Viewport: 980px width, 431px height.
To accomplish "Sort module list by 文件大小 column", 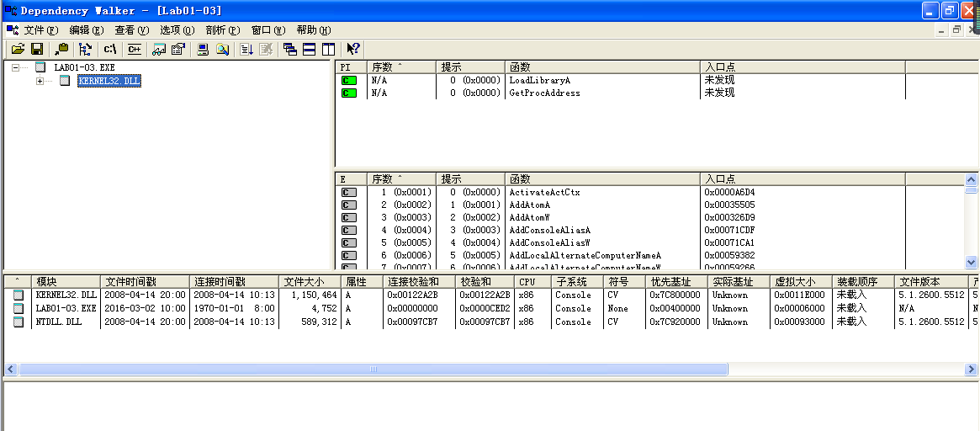I will point(305,282).
